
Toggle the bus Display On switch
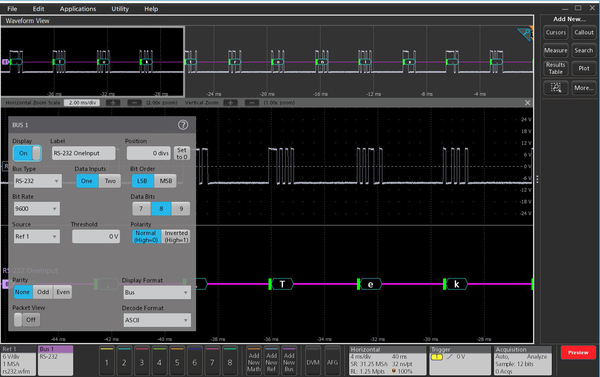pyautogui.click(x=27, y=153)
